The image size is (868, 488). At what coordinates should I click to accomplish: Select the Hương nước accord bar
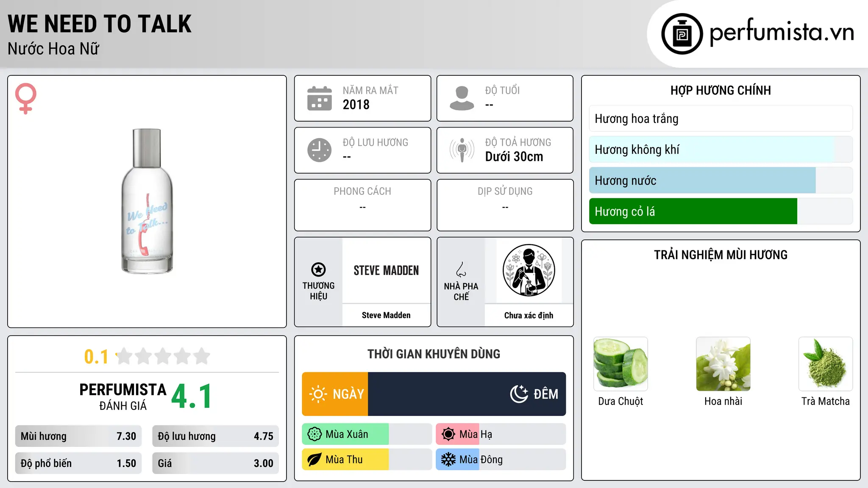[721, 180]
